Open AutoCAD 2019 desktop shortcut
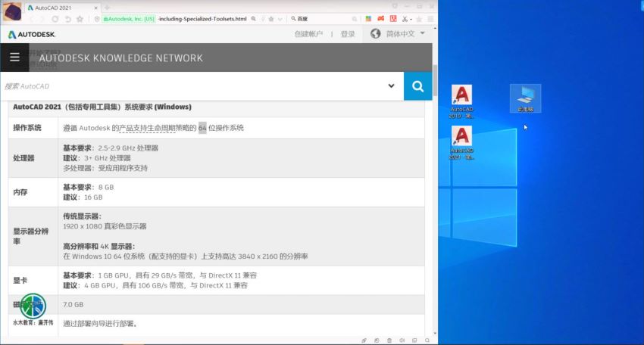Image resolution: width=644 pixels, height=345 pixels. tap(461, 101)
